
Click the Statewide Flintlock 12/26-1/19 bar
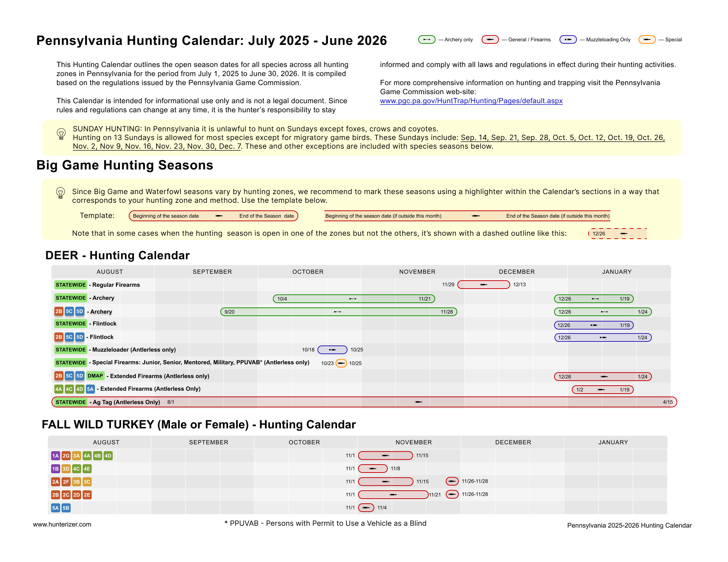pos(594,325)
